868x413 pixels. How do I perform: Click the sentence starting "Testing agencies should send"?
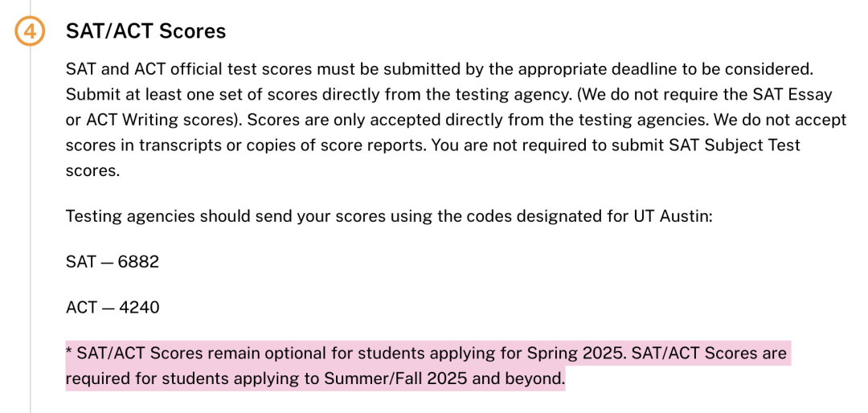pyautogui.click(x=389, y=216)
